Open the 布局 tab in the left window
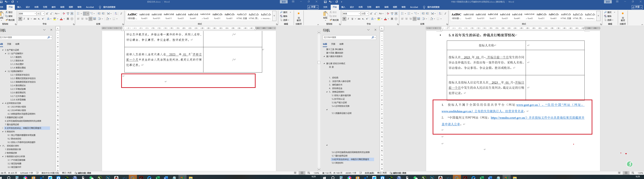The height and width of the screenshot is (179, 644). [x=36, y=7]
